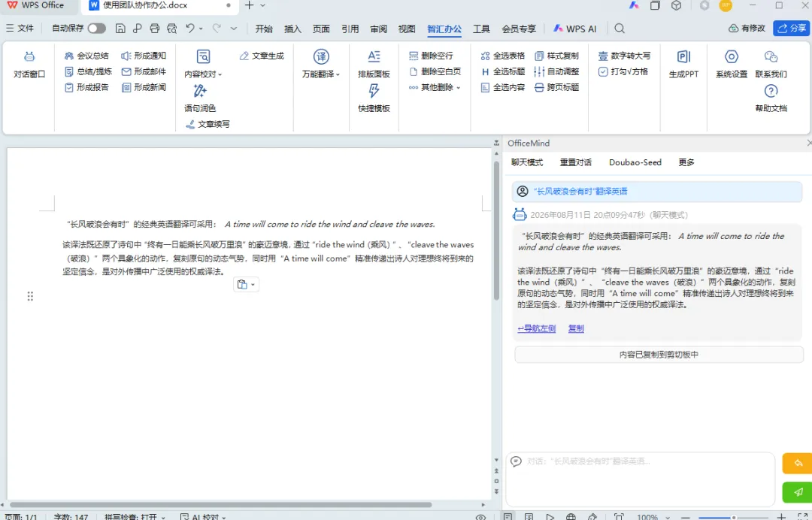Open the WPS AI tab
This screenshot has width=812, height=520.
(x=575, y=29)
